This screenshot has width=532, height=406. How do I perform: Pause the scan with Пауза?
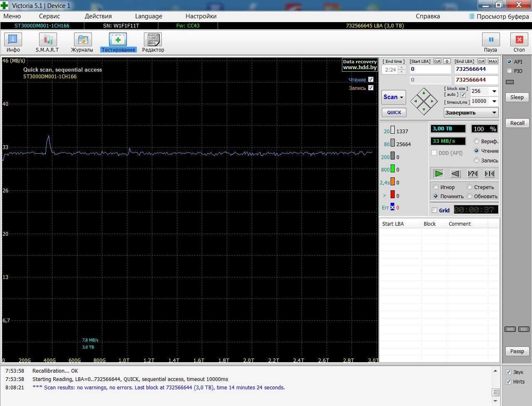pyautogui.click(x=491, y=42)
